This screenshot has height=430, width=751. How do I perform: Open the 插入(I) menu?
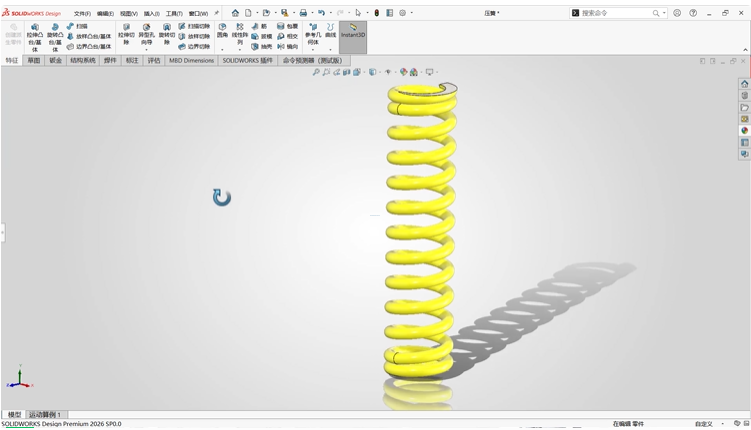(x=152, y=13)
